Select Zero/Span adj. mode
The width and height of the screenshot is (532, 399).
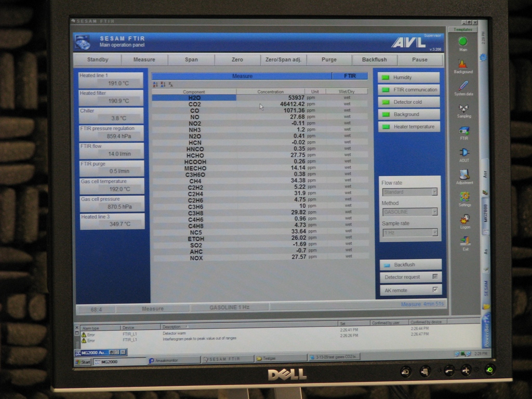(x=283, y=60)
